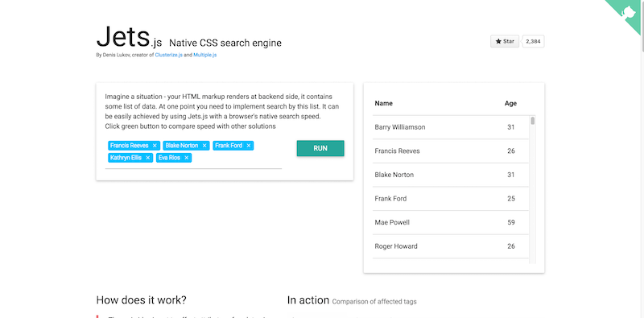This screenshot has height=318, width=644.
Task: Click age 59 in Mae Powell row
Action: pos(510,223)
